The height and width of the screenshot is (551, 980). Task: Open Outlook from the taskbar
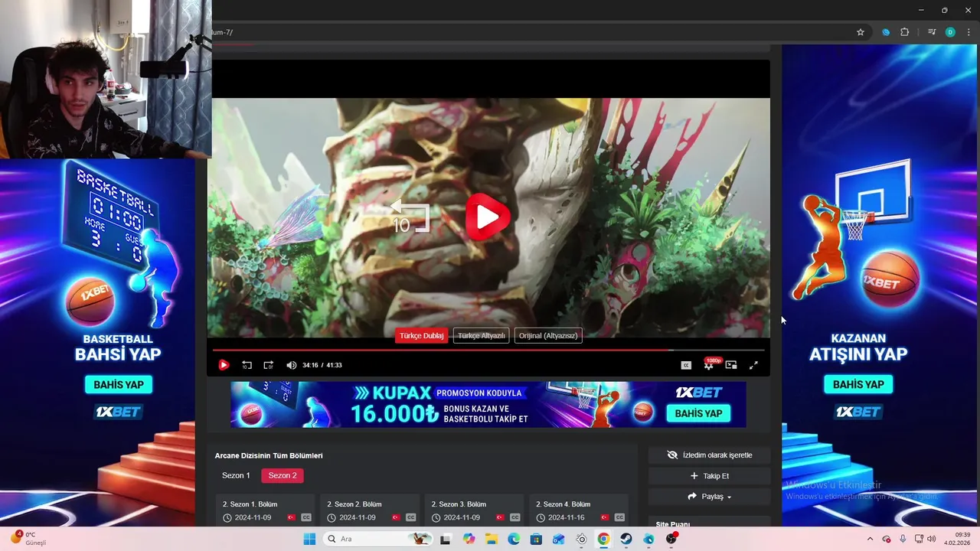tap(559, 539)
